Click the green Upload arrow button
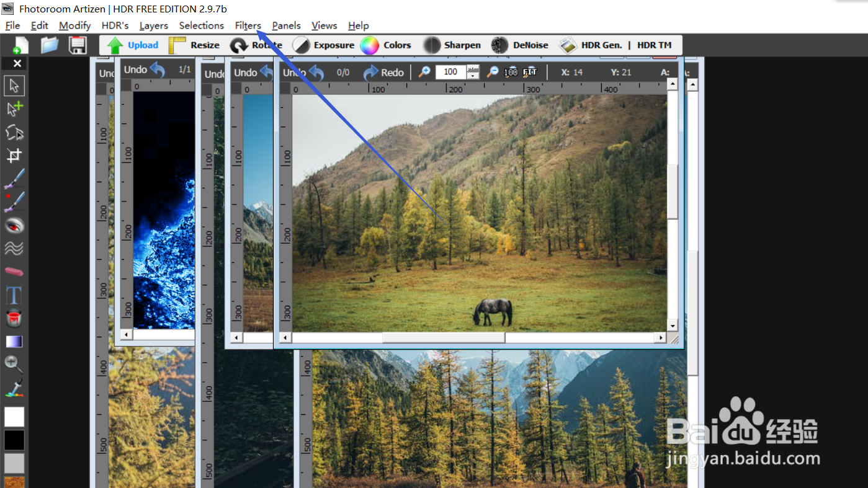The image size is (868, 488). click(132, 45)
